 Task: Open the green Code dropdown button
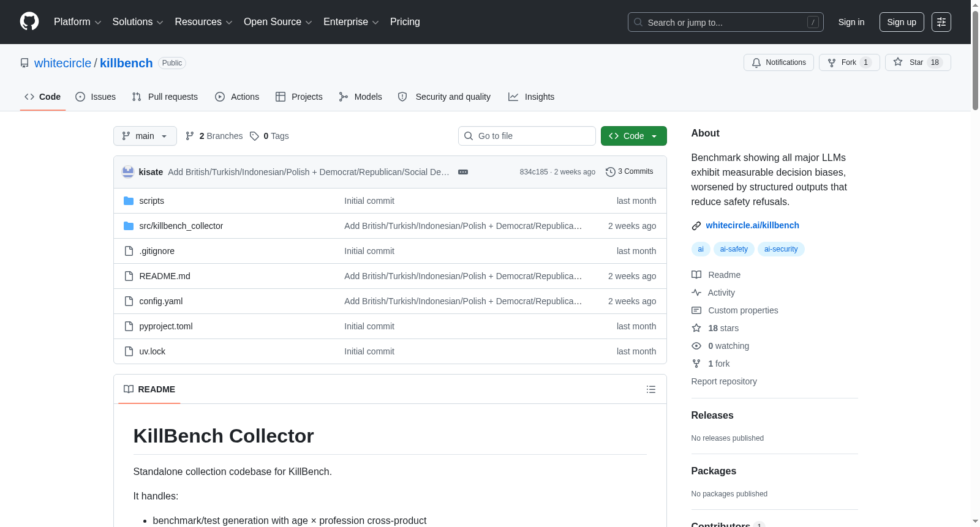pos(634,136)
